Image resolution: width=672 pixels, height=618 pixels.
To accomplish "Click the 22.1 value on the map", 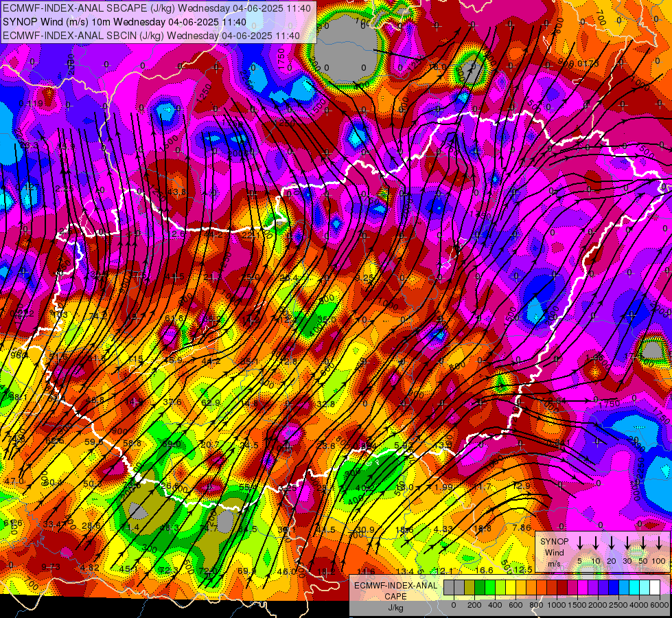I will coord(251,235).
